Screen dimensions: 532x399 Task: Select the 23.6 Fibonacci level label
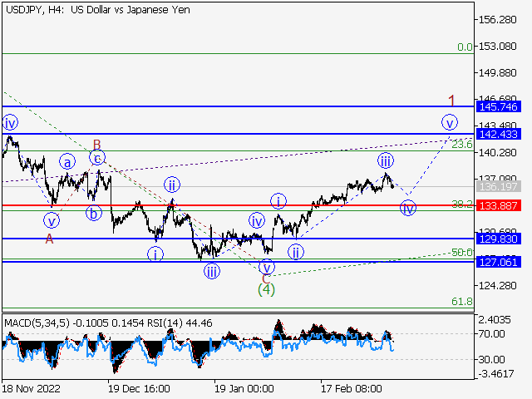coord(462,145)
